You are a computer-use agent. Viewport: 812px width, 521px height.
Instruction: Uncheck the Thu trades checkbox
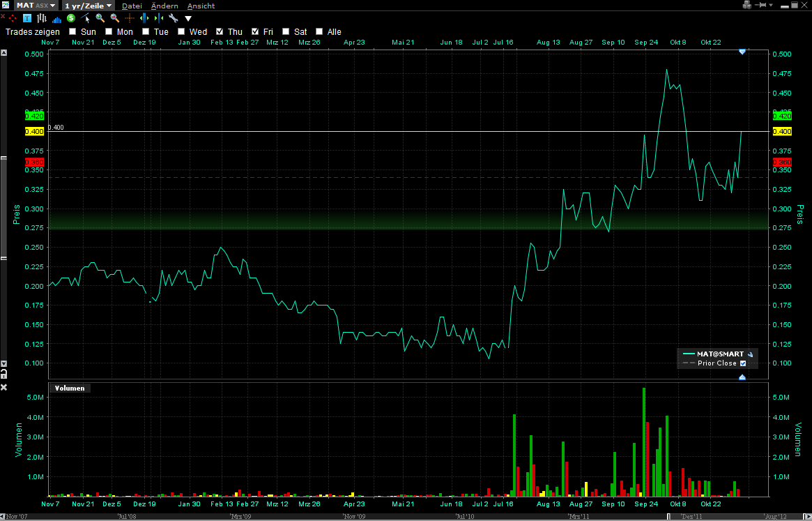[220, 31]
